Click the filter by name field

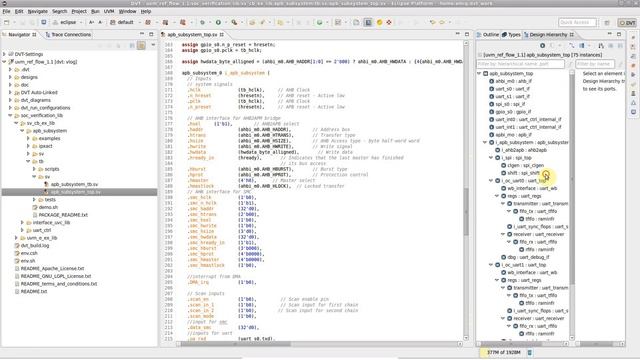point(595,64)
